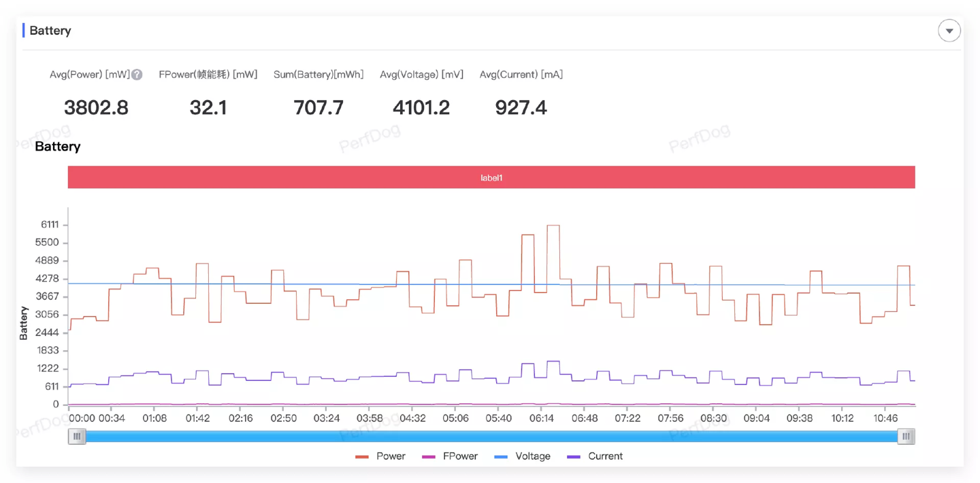The height and width of the screenshot is (483, 980).
Task: Click the red Power legend swatch
Action: click(x=362, y=456)
